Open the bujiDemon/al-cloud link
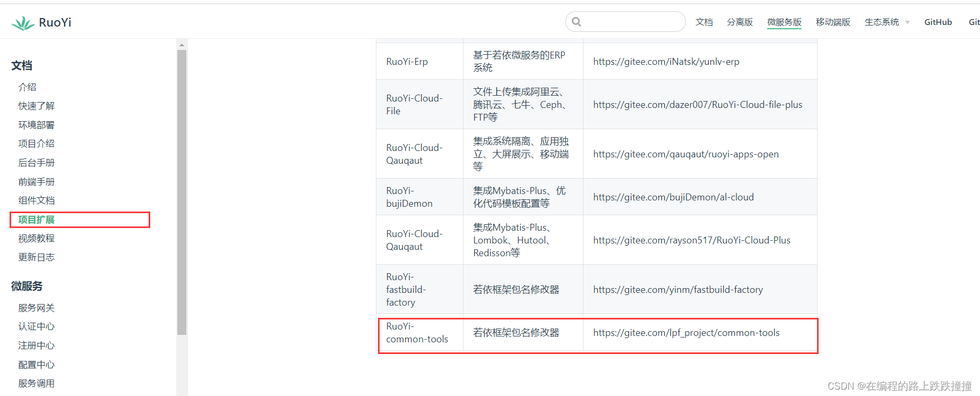 [x=673, y=197]
